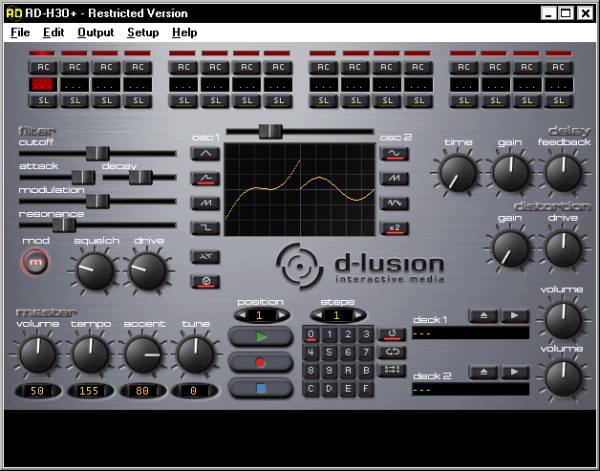This screenshot has width=600, height=471.
Task: Select step F on the keypad
Action: [x=366, y=389]
